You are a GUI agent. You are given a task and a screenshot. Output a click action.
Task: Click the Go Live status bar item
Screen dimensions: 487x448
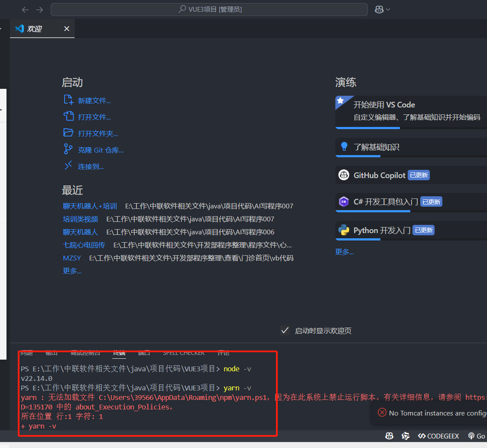[477, 436]
